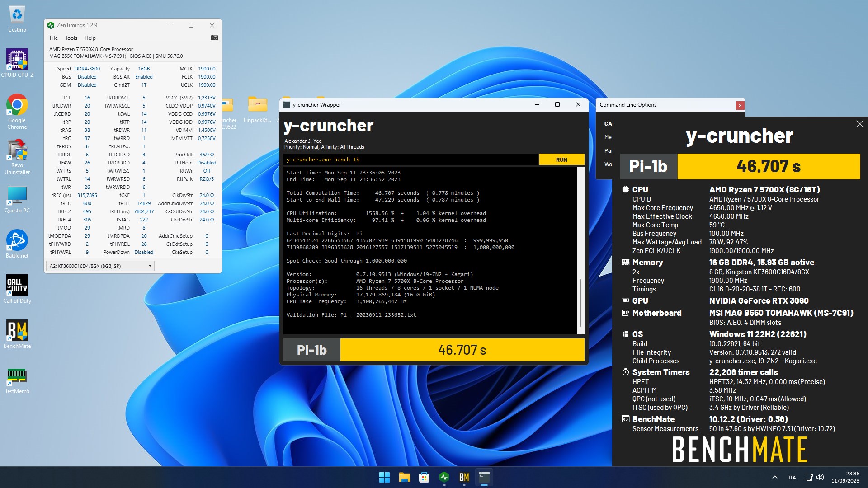Open the ZenTimings Help menu
This screenshot has width=868, height=488.
point(90,38)
